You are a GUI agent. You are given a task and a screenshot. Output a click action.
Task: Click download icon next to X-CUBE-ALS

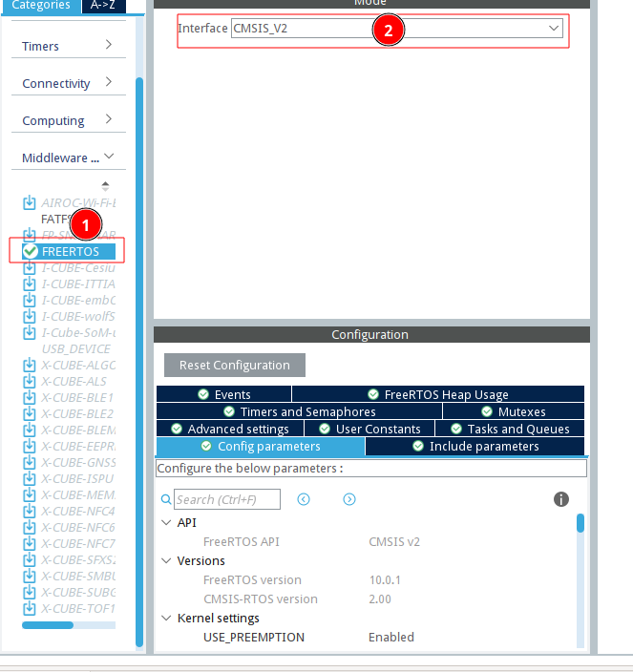click(30, 382)
